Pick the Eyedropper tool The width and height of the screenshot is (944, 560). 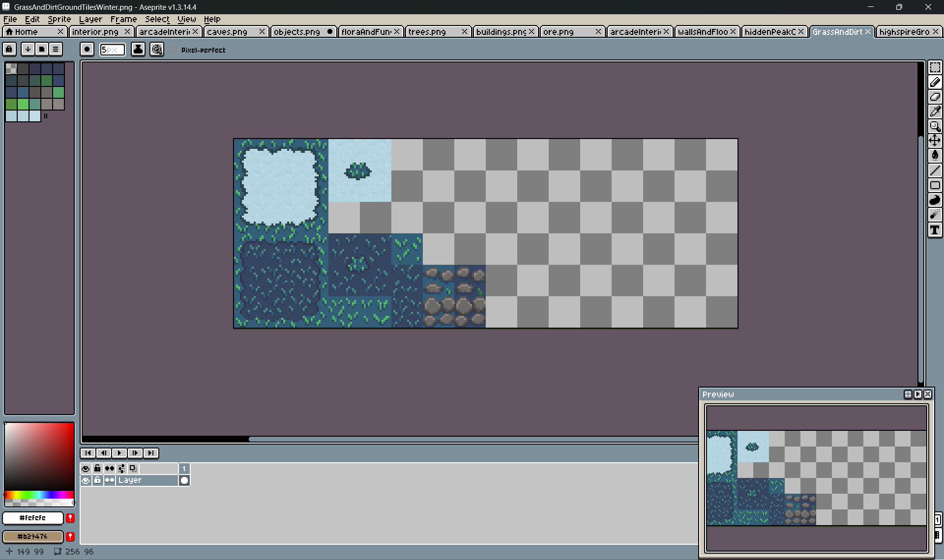click(935, 112)
